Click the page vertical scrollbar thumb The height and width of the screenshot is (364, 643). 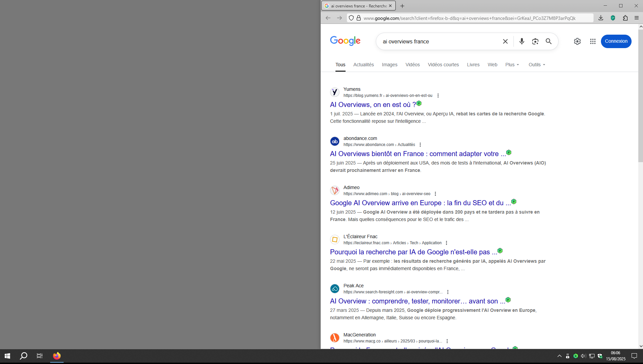[641, 96]
